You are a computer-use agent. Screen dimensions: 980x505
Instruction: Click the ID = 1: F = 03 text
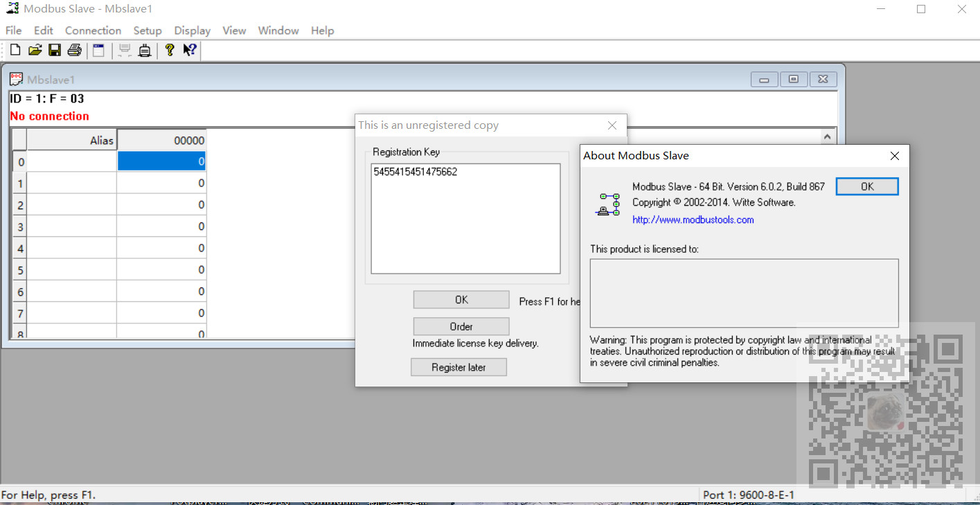coord(47,98)
